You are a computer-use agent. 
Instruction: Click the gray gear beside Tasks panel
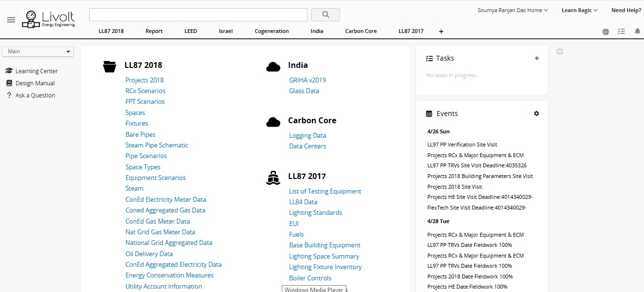click(560, 51)
